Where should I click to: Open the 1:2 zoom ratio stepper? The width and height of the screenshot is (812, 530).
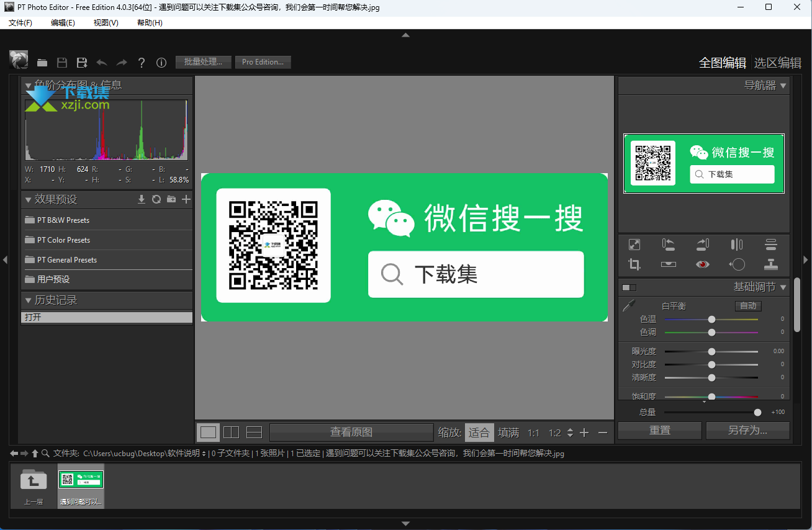[x=570, y=433]
